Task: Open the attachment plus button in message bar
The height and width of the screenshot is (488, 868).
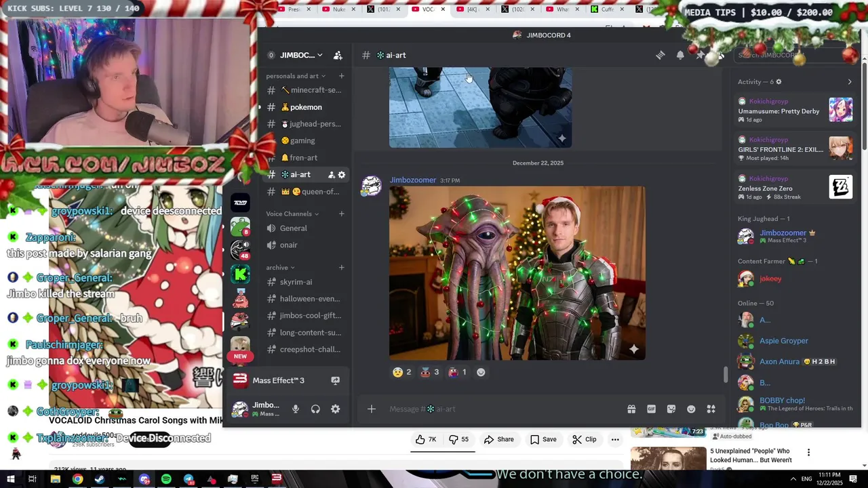Action: tap(371, 409)
